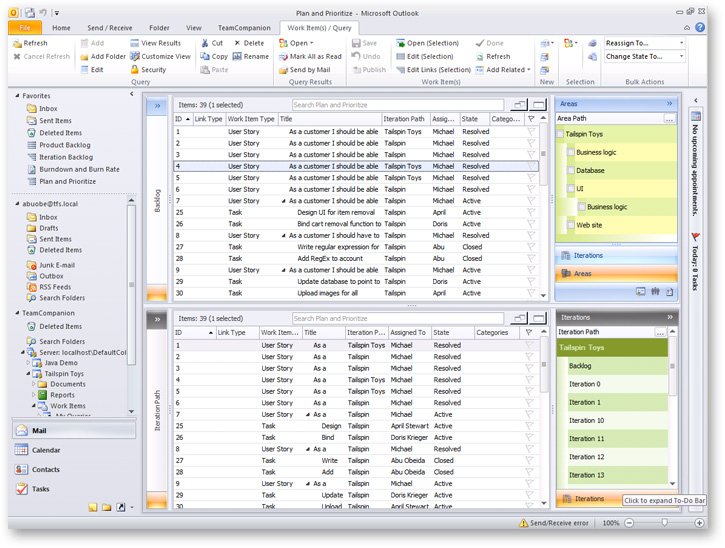The image size is (725, 548).
Task: Expand the Documents folder tree node
Action: pos(34,384)
